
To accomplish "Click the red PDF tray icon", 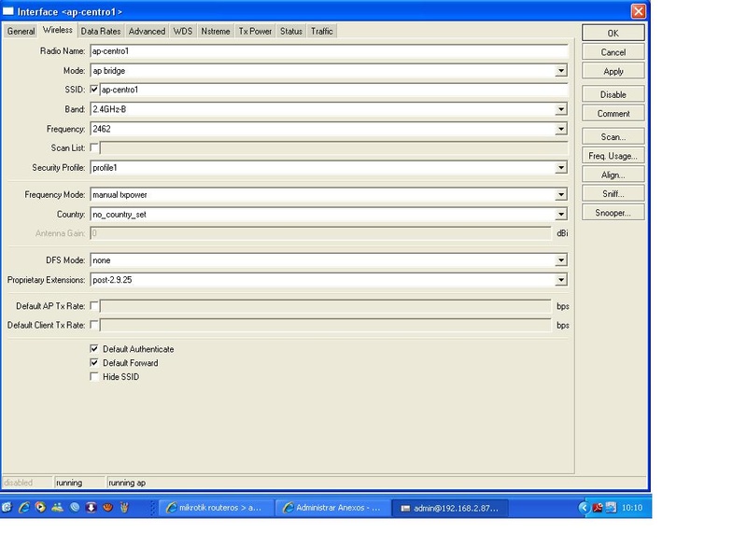I will coord(598,508).
